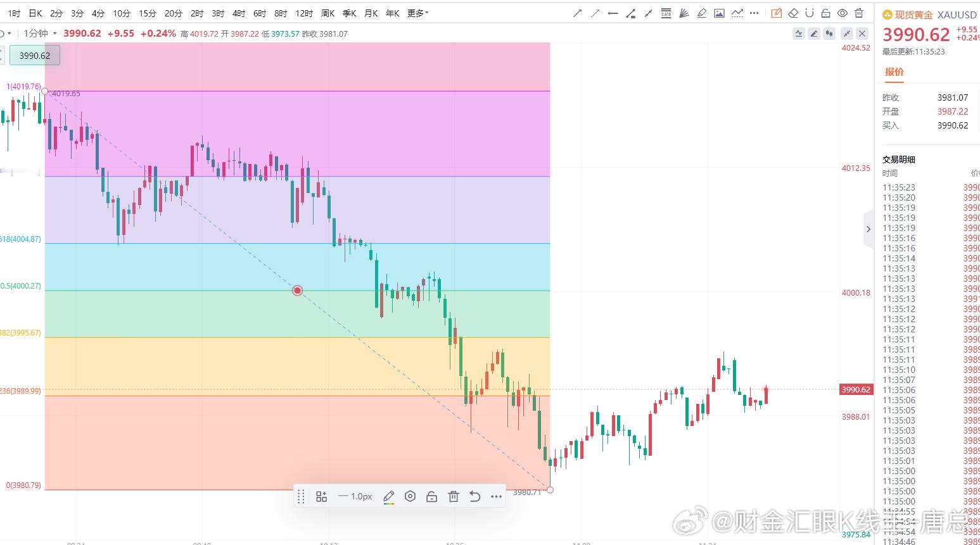Switch to the 1时 timeframe
Viewport: 980px width, 545px height.
(x=14, y=13)
